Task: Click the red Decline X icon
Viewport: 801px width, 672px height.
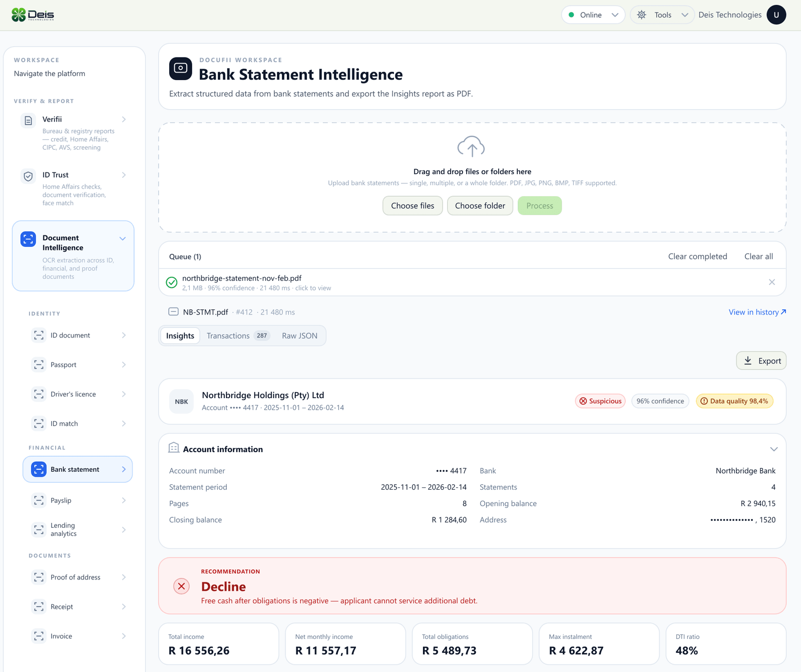Action: point(181,586)
